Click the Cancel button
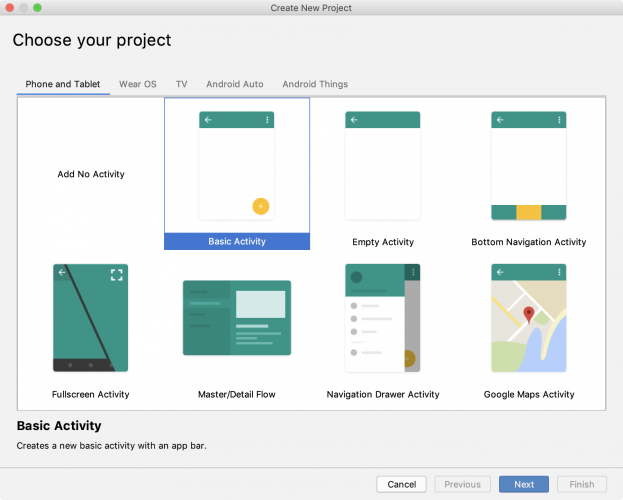Viewport: 623px width, 500px height. [x=401, y=484]
